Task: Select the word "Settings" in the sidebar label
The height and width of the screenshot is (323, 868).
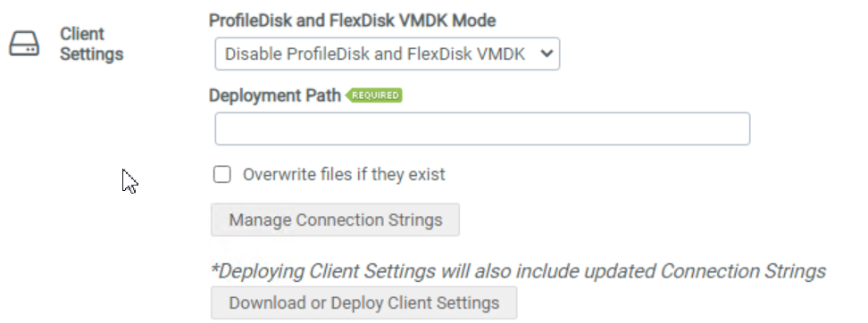Action: click(x=91, y=54)
